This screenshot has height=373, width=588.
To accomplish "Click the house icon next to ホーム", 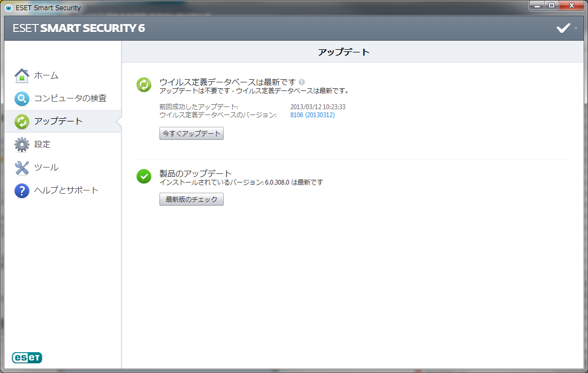I will (22, 76).
